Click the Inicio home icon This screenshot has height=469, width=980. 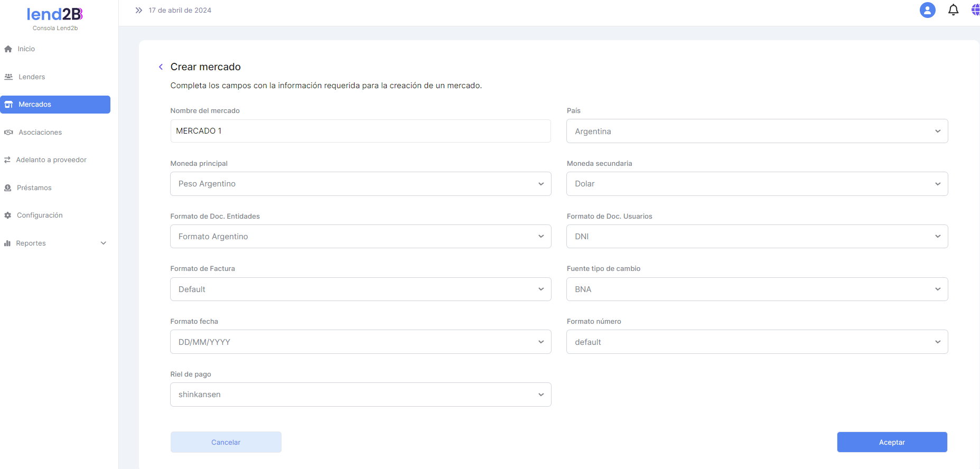[x=8, y=49]
